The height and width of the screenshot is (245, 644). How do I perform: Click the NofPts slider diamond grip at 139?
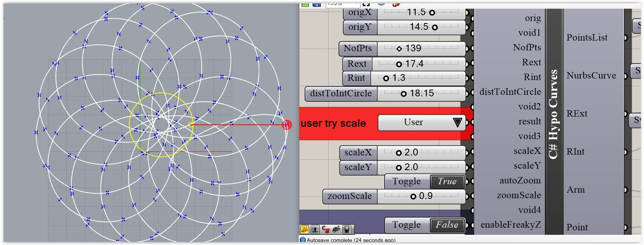click(x=399, y=49)
